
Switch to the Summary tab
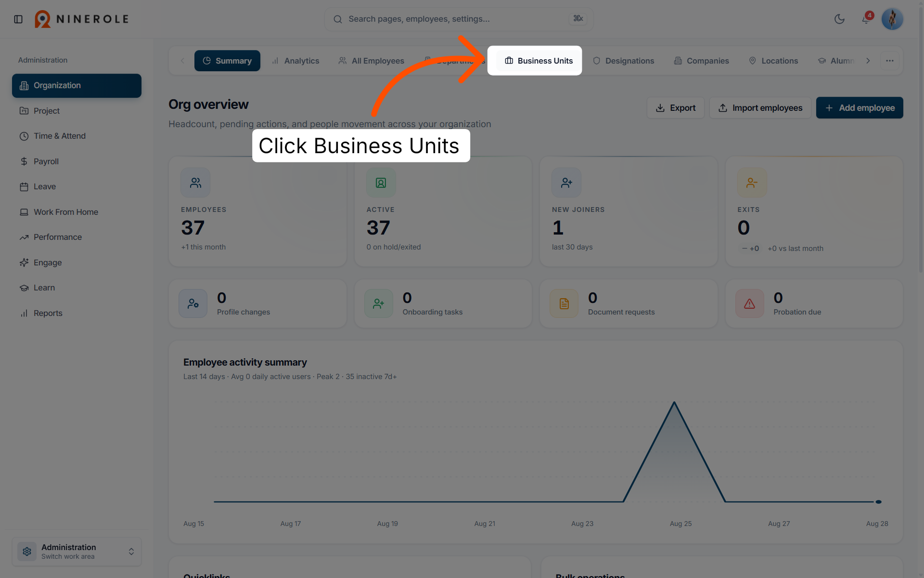(x=227, y=61)
